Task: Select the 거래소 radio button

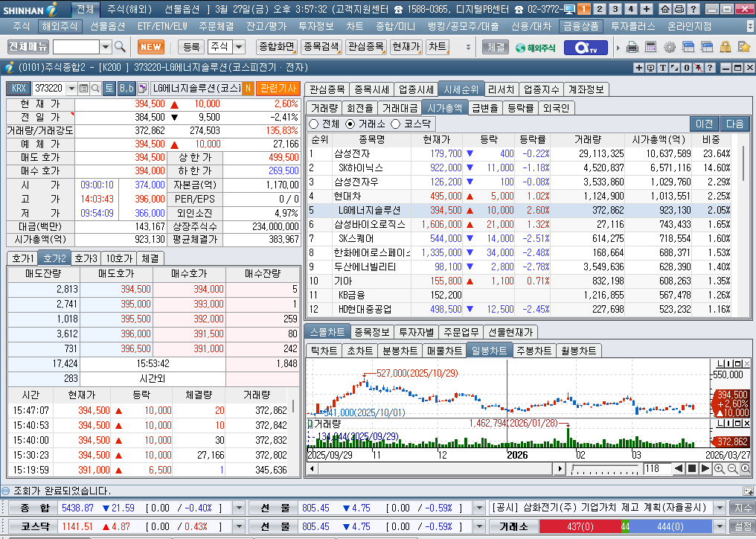Action: [x=350, y=124]
